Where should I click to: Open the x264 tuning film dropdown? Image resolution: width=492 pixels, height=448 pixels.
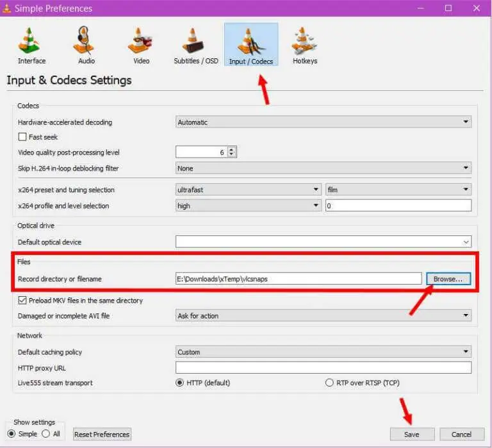(398, 190)
